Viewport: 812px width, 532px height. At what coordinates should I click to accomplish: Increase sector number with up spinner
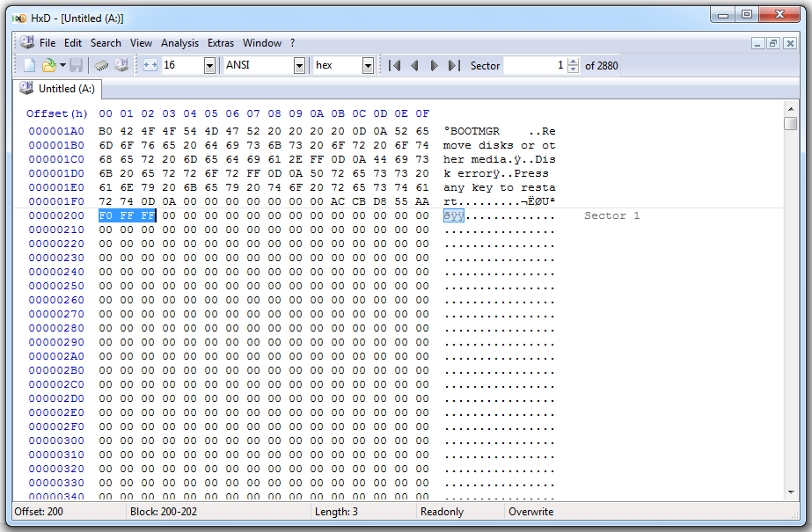click(574, 62)
